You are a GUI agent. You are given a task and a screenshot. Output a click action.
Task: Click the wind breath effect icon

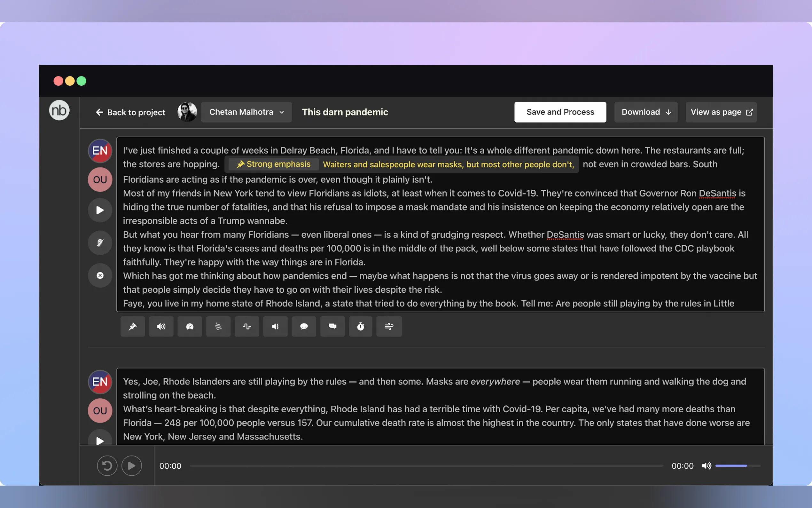(x=389, y=326)
